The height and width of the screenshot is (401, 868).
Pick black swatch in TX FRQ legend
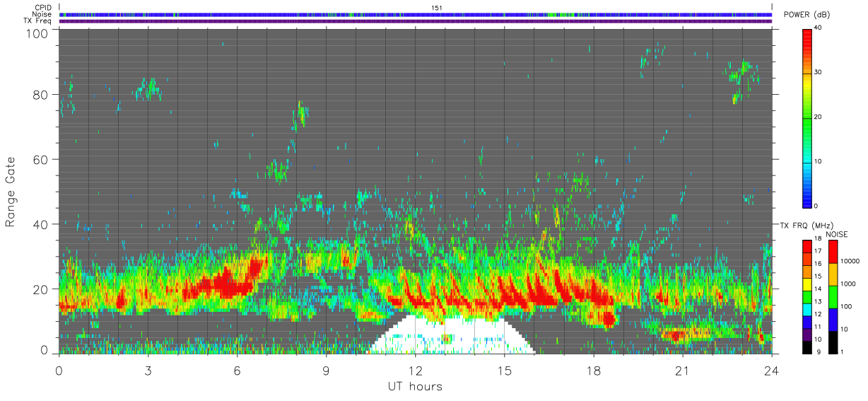[x=807, y=346]
